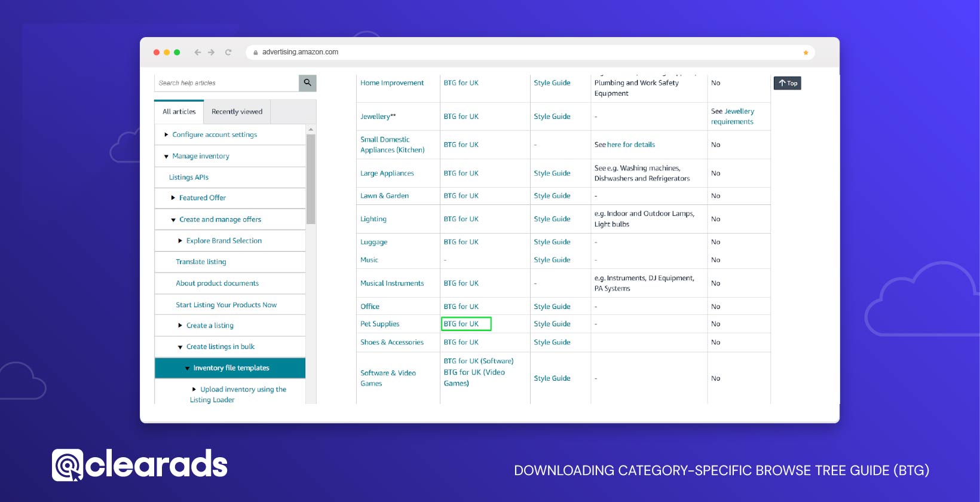Open the BTG for UK (Software) link

tap(479, 361)
